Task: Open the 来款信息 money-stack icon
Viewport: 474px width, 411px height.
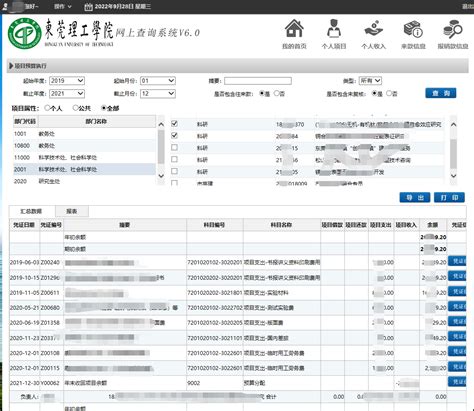Action: (413, 29)
